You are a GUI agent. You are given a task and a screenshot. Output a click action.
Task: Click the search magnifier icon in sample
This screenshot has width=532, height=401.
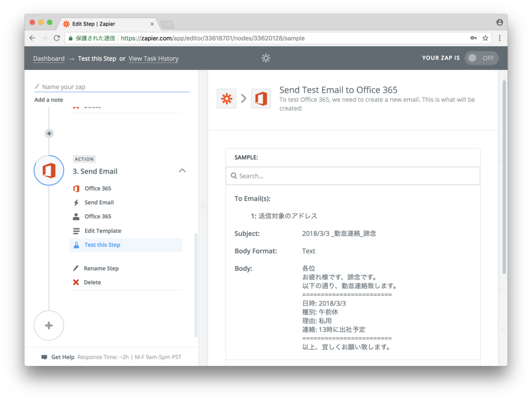point(234,176)
